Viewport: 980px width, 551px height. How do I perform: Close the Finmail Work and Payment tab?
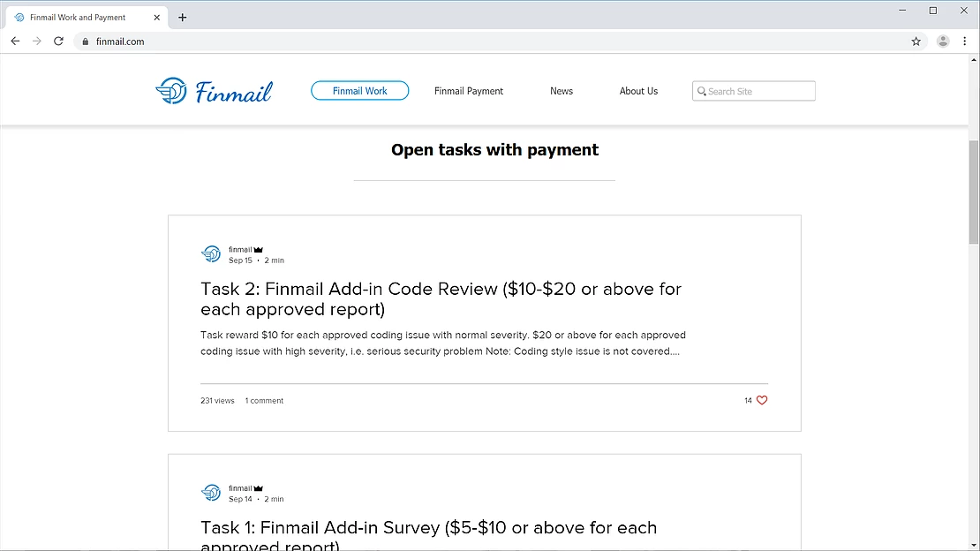click(157, 18)
